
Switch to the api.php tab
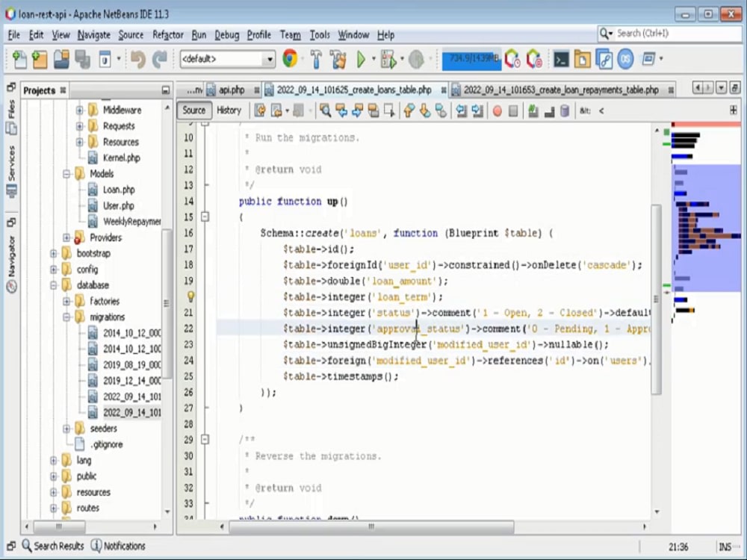point(232,90)
